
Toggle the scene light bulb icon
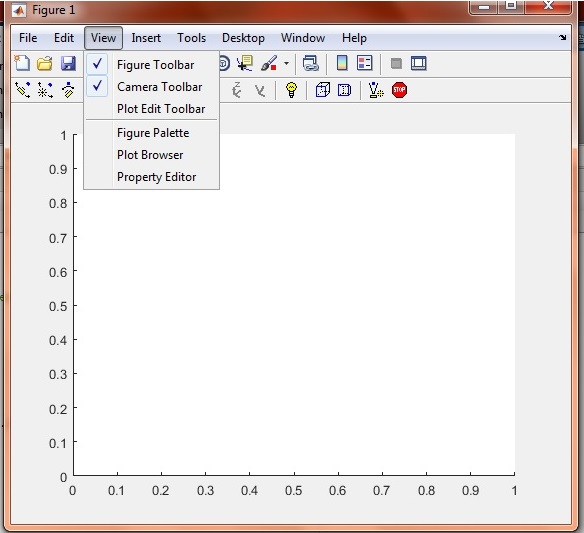point(291,90)
